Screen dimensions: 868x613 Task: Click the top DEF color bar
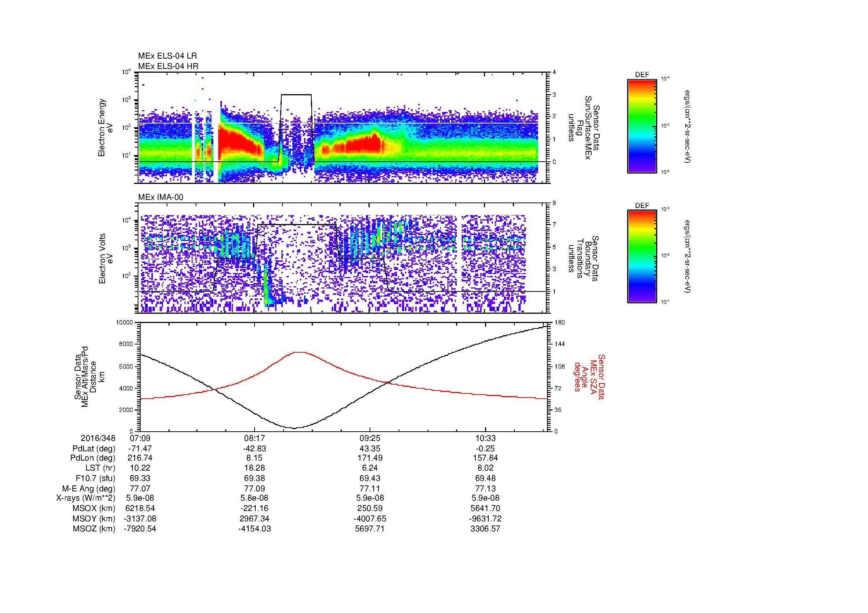[x=642, y=126]
